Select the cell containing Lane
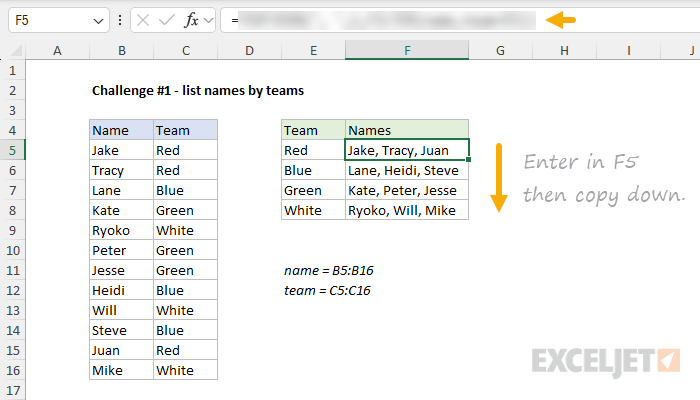Image resolution: width=700 pixels, height=400 pixels. tap(121, 191)
